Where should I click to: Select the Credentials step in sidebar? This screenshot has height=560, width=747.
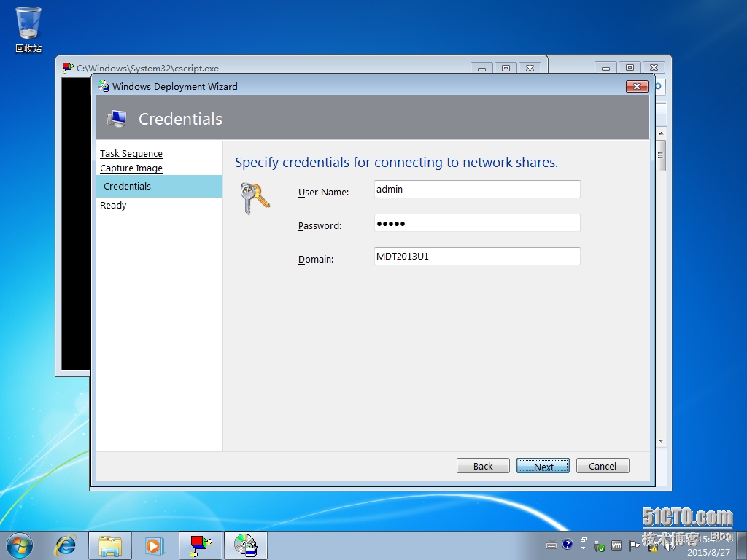[159, 186]
